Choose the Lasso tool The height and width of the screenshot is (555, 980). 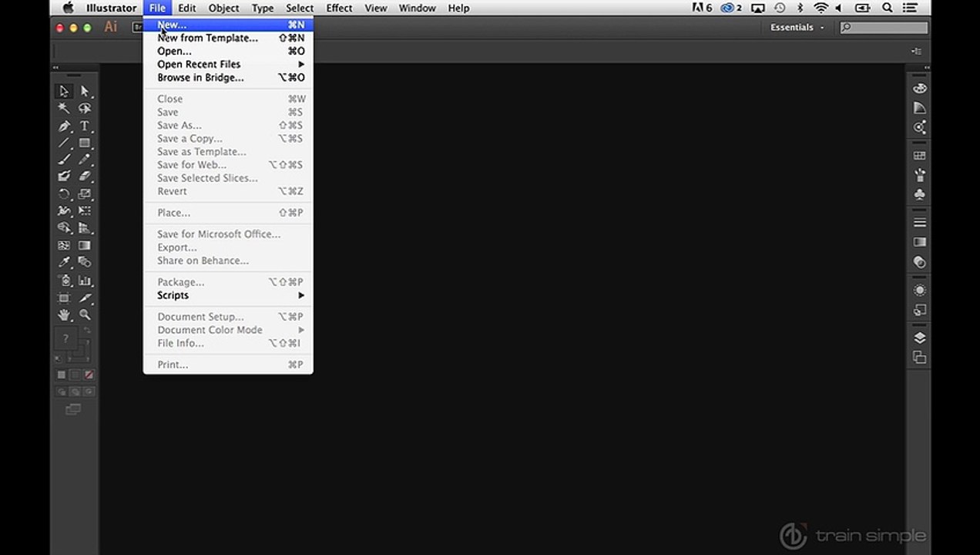tap(85, 109)
